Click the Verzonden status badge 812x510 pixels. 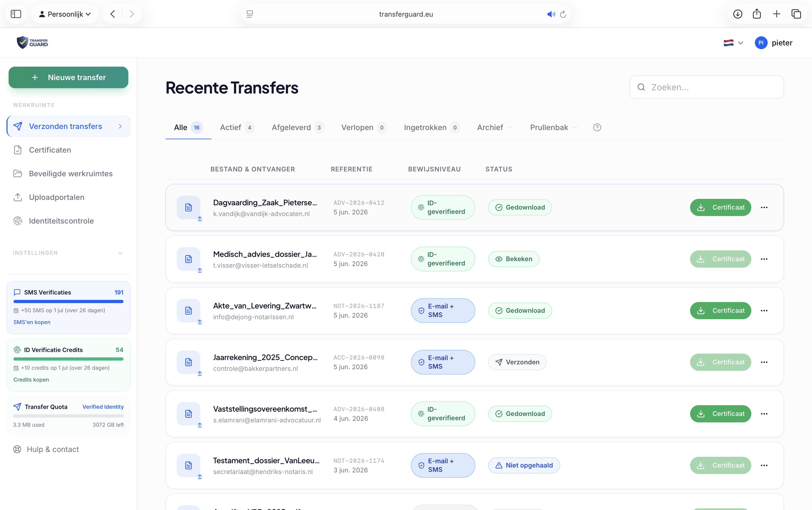[x=517, y=362]
